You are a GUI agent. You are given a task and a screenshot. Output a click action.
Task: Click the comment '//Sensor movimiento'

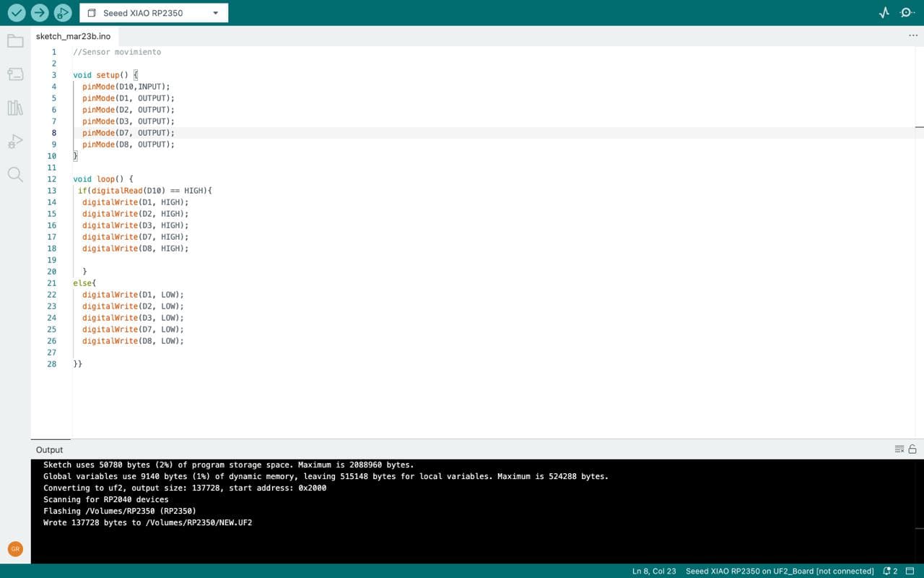(117, 52)
